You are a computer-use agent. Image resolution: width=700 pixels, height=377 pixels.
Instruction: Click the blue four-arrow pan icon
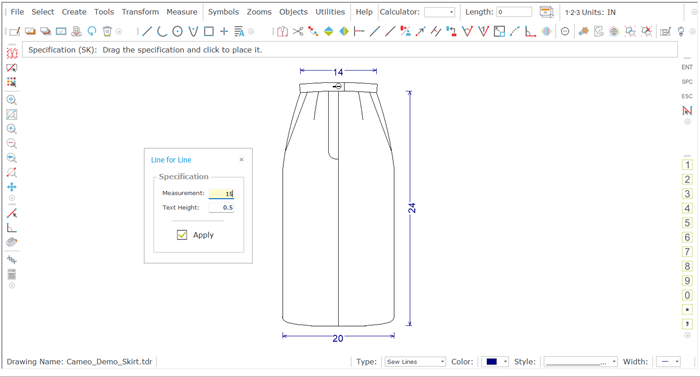tap(12, 187)
